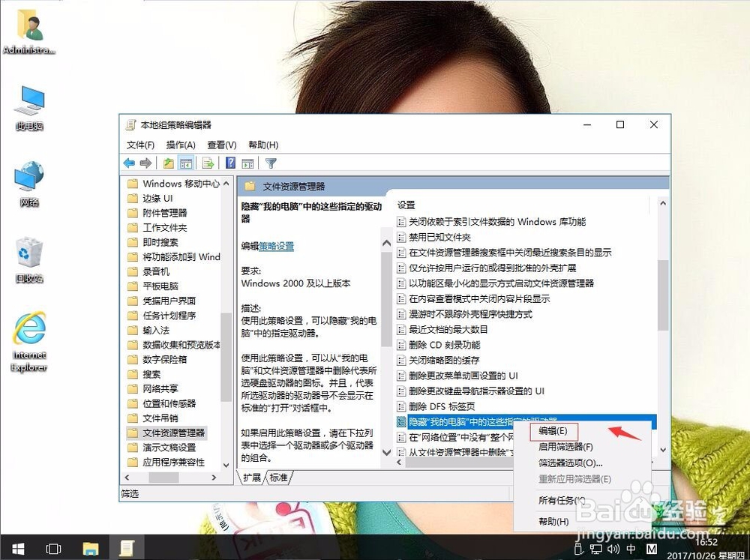750x560 pixels.
Task: Open Help via the blue question mark icon
Action: [x=232, y=163]
